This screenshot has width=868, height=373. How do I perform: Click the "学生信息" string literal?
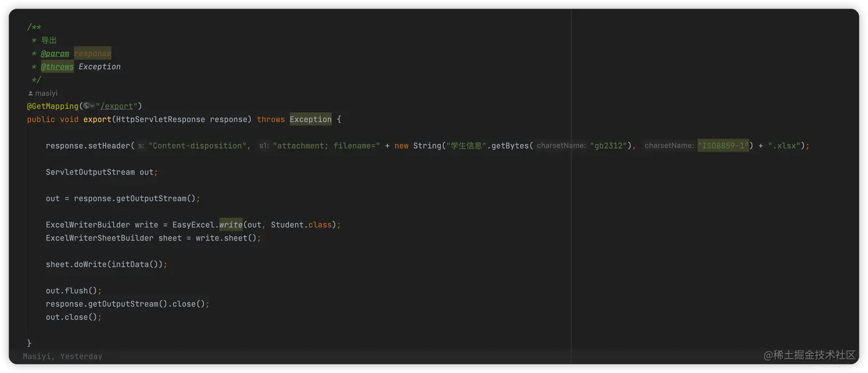(x=466, y=146)
